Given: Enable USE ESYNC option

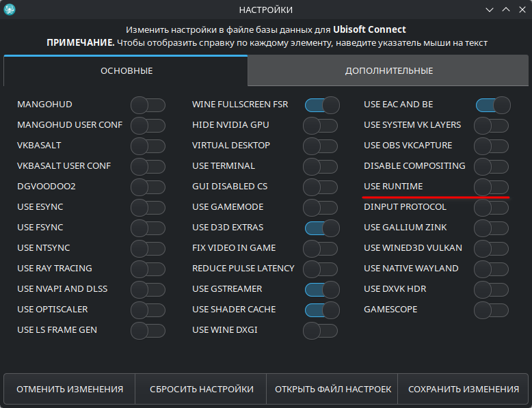Looking at the screenshot, I should coord(148,207).
